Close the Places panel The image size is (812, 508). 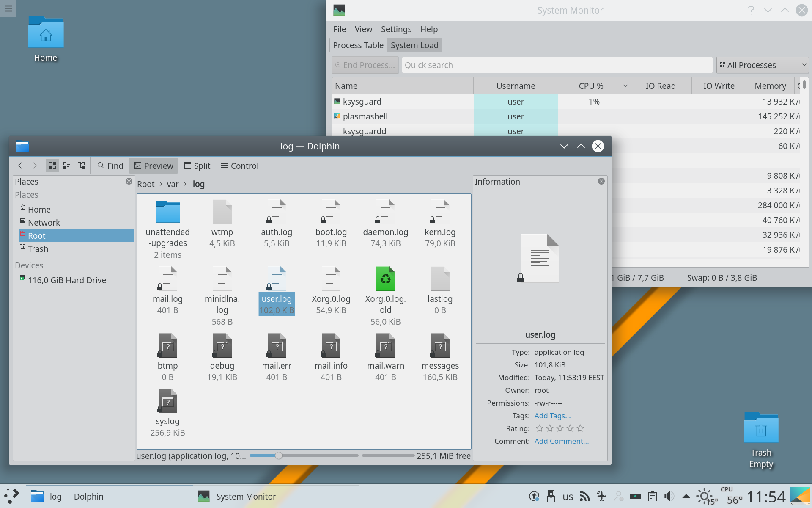point(129,181)
